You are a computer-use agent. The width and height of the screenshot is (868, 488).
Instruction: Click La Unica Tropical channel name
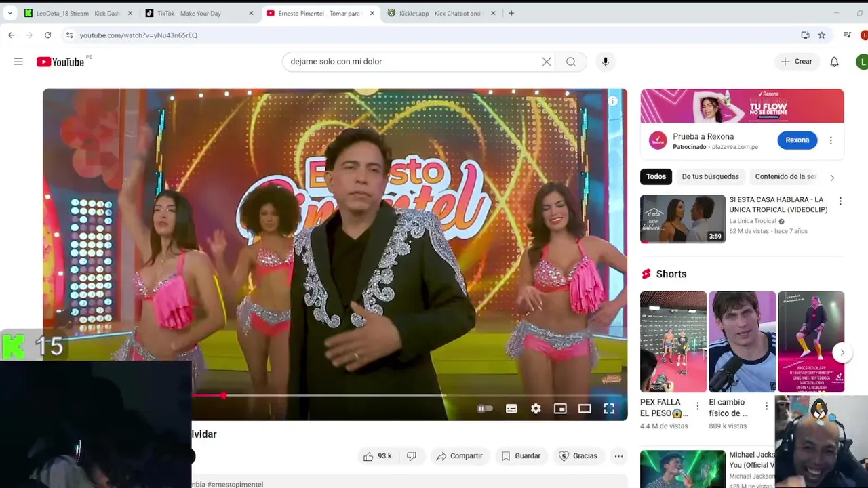point(753,221)
